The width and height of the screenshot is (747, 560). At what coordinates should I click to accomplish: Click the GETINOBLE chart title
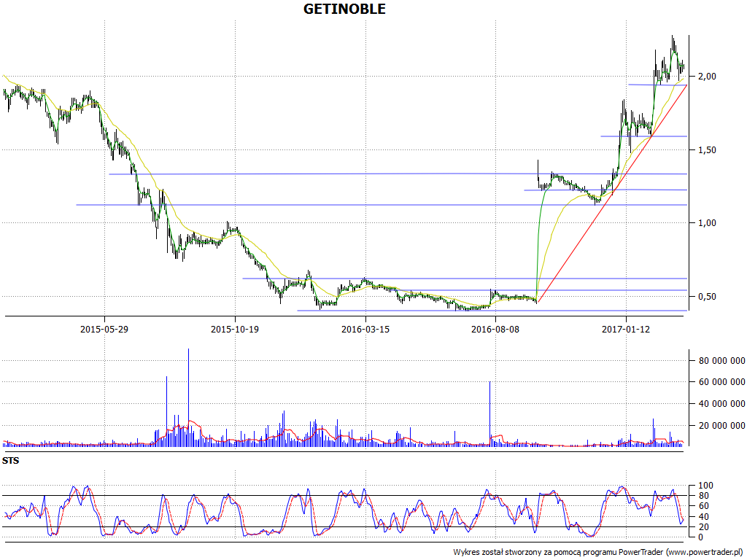pyautogui.click(x=344, y=9)
